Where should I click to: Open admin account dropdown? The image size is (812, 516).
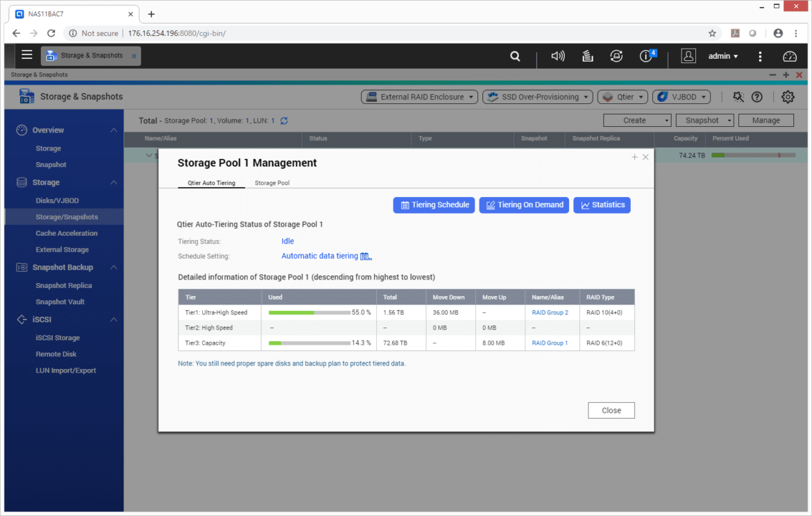click(723, 56)
